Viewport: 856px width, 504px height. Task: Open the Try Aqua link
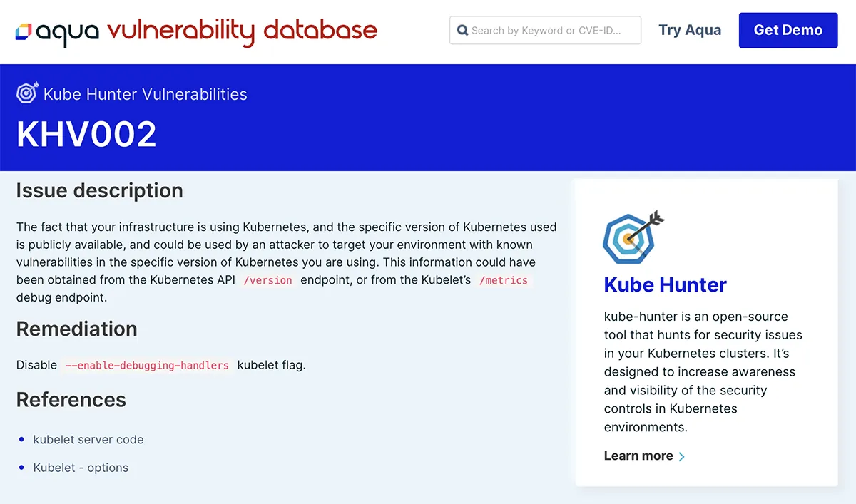coord(690,30)
